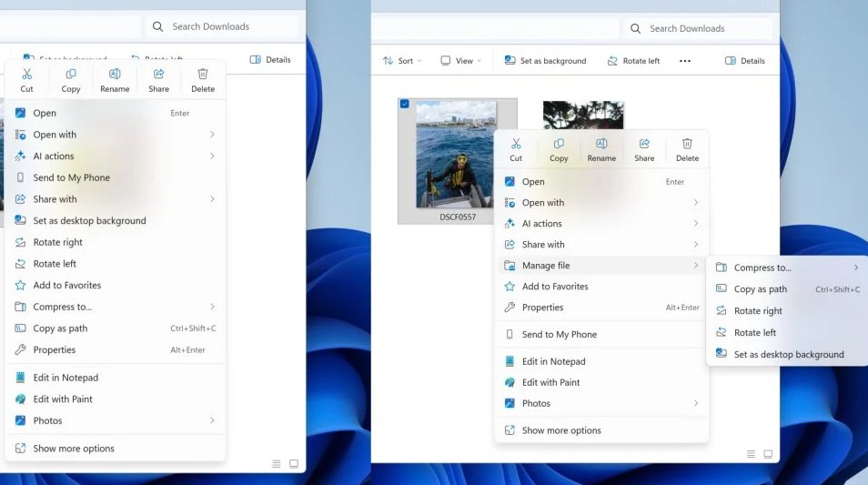Image resolution: width=868 pixels, height=485 pixels.
Task: Select Set as desktop background in left menu
Action: (x=116, y=220)
